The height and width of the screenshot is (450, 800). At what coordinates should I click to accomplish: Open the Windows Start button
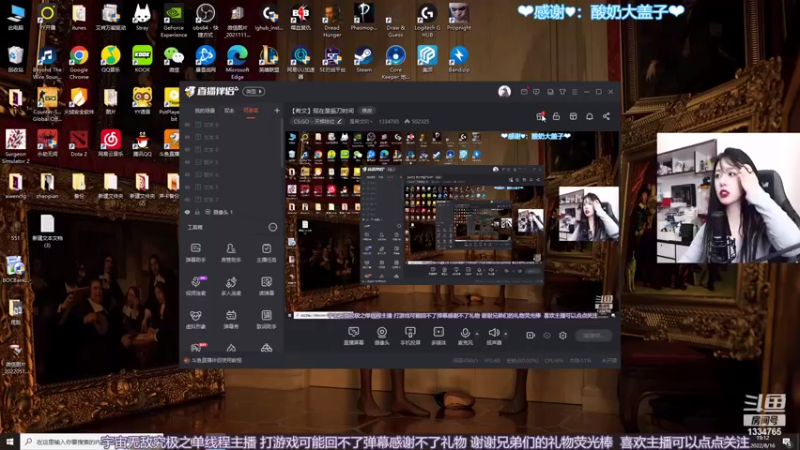click(10, 441)
